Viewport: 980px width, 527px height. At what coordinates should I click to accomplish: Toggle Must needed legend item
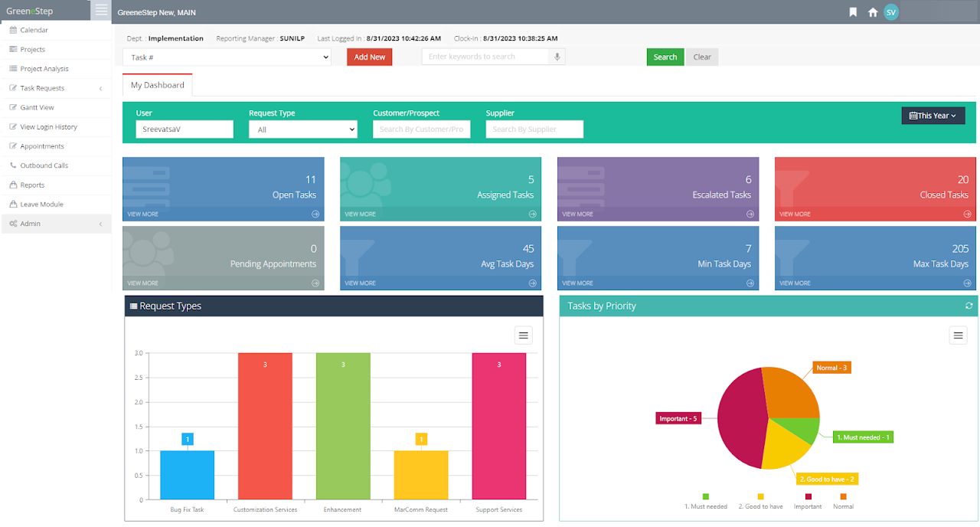[705, 502]
